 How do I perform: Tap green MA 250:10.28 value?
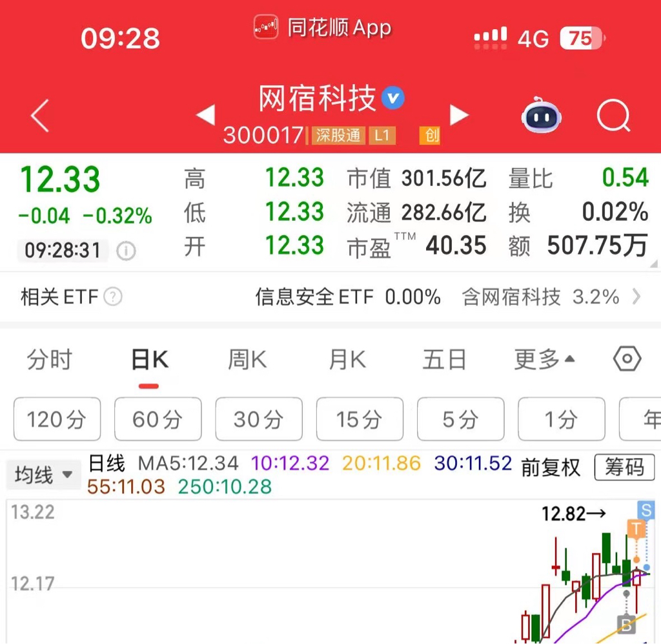coord(225,486)
